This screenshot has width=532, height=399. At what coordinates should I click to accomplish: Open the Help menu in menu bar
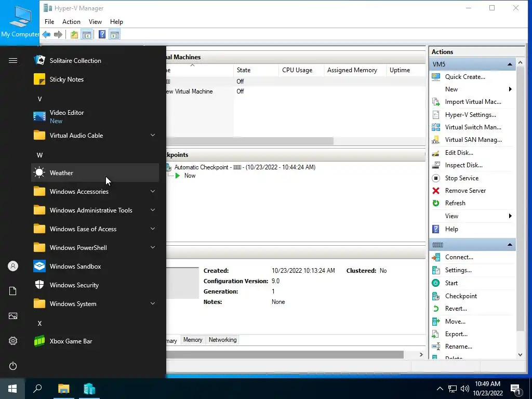[116, 22]
